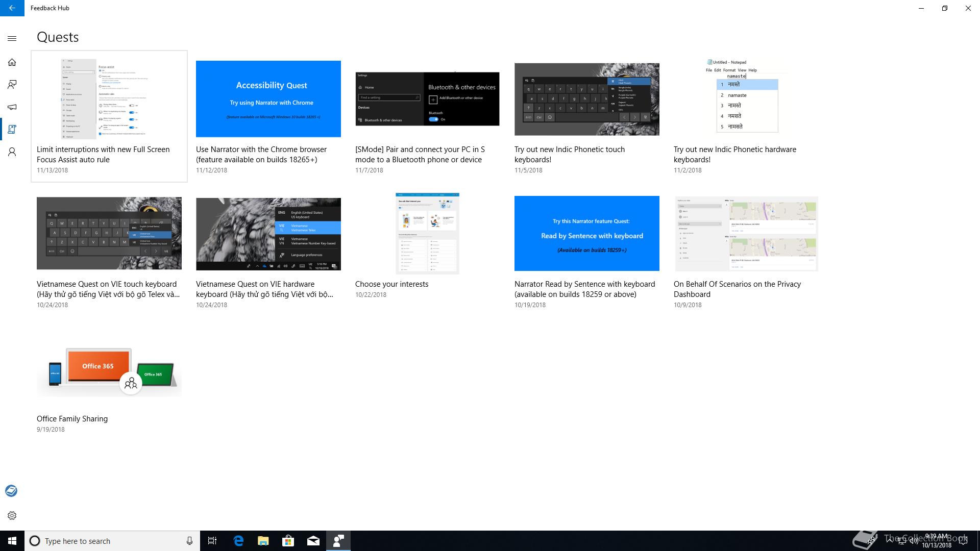Click the taskbar volume speaker icon
The height and width of the screenshot is (551, 980).
pyautogui.click(x=913, y=541)
